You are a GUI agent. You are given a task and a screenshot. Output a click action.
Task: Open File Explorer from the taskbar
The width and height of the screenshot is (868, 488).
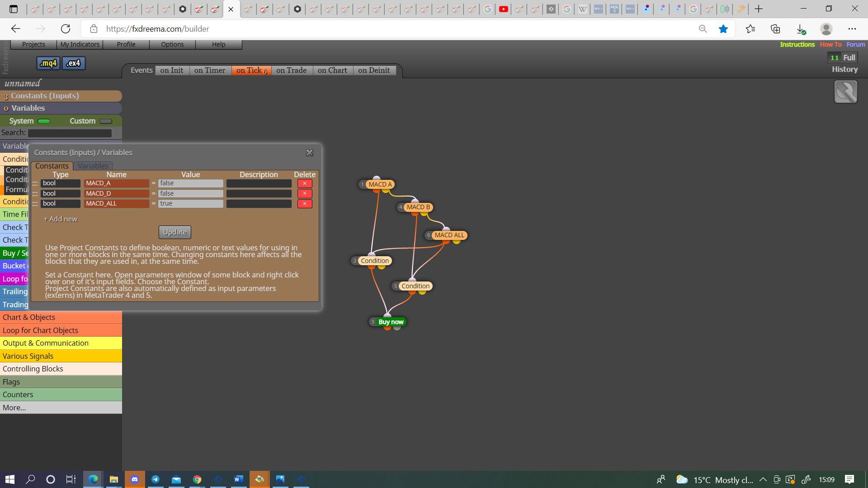click(114, 479)
